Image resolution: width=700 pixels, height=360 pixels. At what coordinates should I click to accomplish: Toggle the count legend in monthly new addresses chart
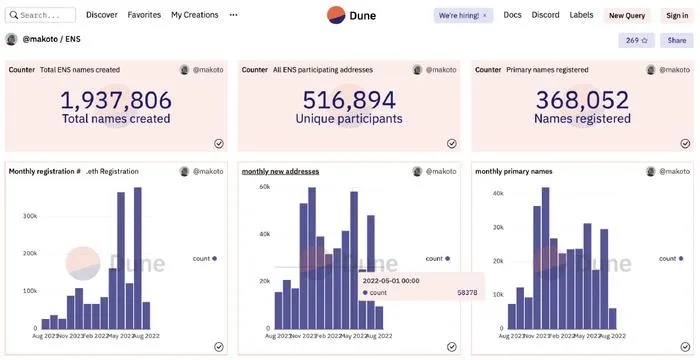point(438,258)
